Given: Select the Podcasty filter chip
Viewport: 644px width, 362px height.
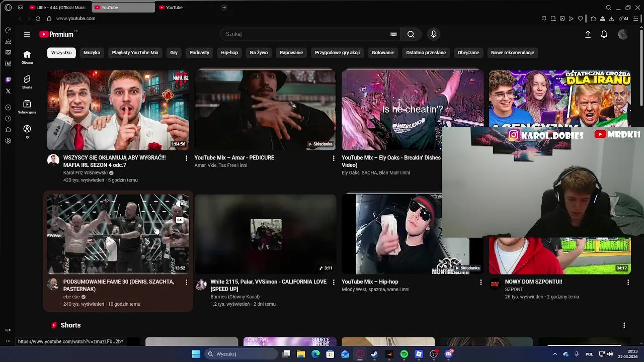Looking at the screenshot, I should pyautogui.click(x=199, y=53).
